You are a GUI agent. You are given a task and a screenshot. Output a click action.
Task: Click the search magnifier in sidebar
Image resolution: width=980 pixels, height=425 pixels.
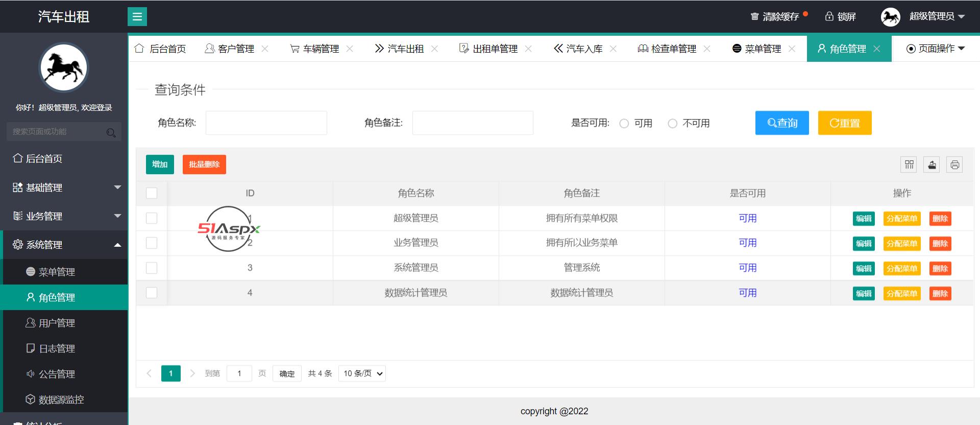click(x=111, y=133)
